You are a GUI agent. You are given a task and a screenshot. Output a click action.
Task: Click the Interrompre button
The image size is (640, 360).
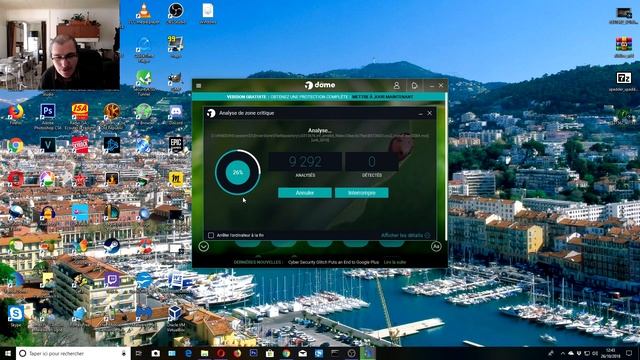362,193
